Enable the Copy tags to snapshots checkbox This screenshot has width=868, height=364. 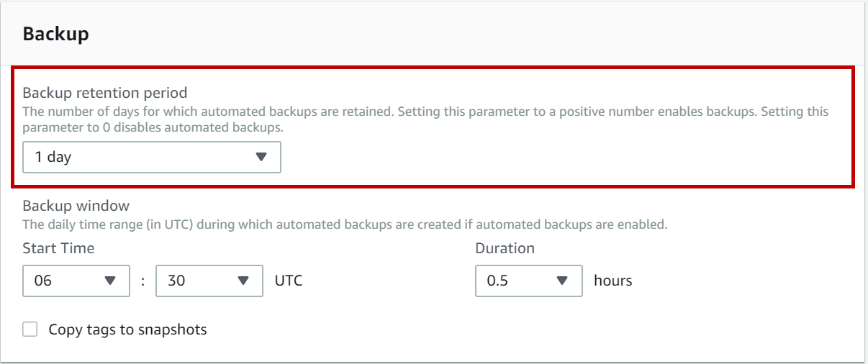(x=30, y=329)
